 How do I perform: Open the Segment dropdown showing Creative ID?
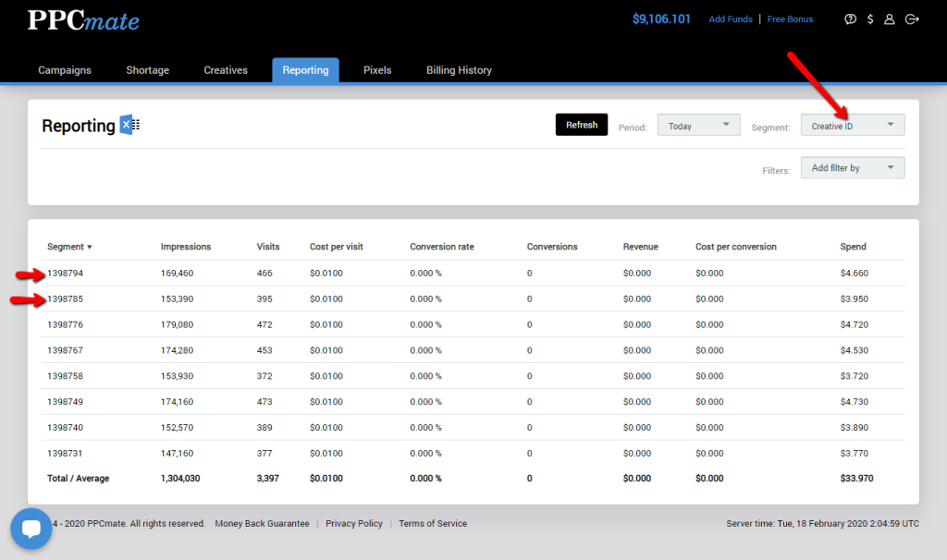[852, 126]
